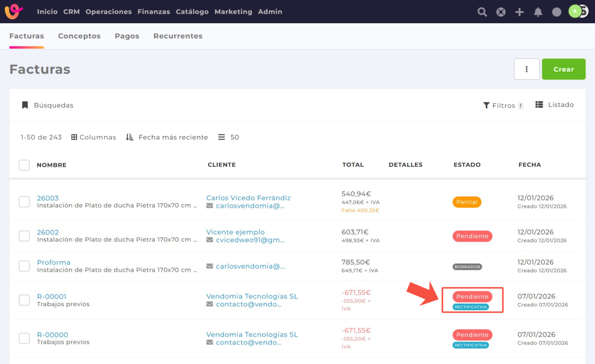595x364 pixels.
Task: Check the box for invoice 26003
Action: (x=24, y=202)
